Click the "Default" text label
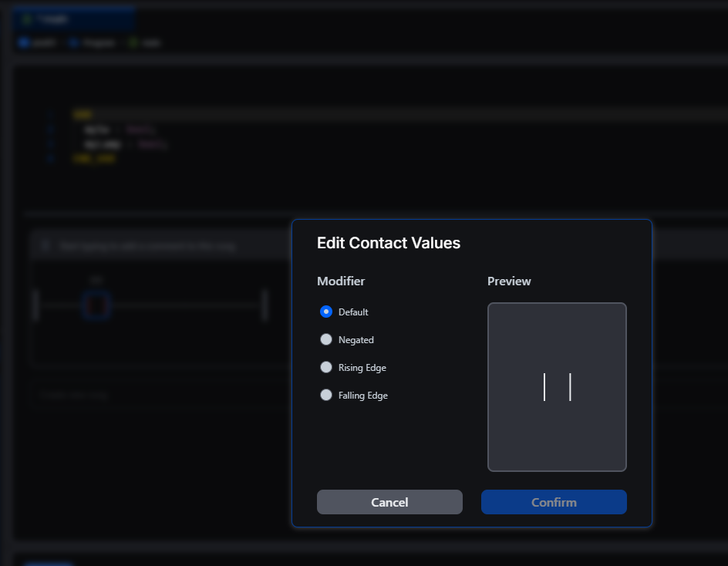The height and width of the screenshot is (566, 728). click(353, 312)
